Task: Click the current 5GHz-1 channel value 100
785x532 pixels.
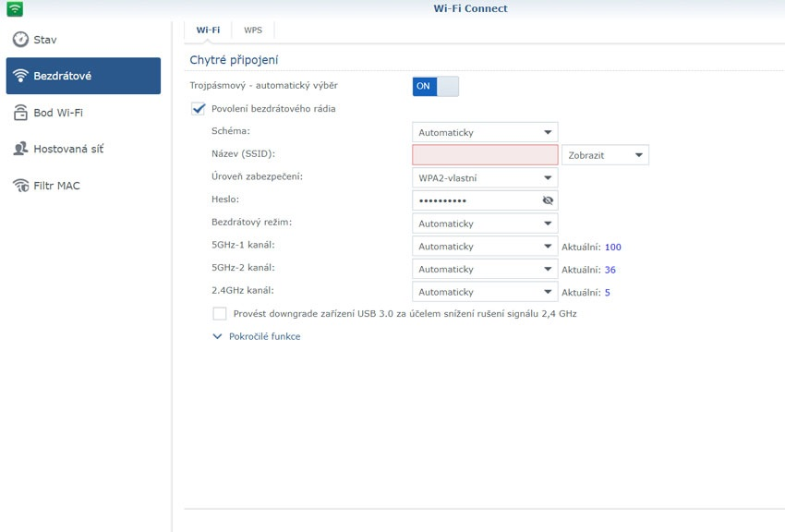Action: 613,248
